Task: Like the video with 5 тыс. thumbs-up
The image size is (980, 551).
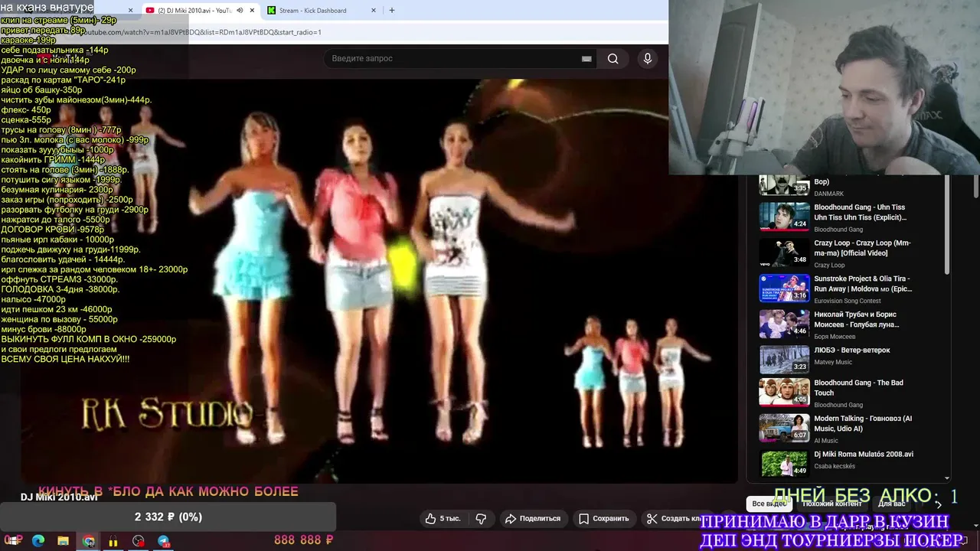Action: (x=443, y=518)
